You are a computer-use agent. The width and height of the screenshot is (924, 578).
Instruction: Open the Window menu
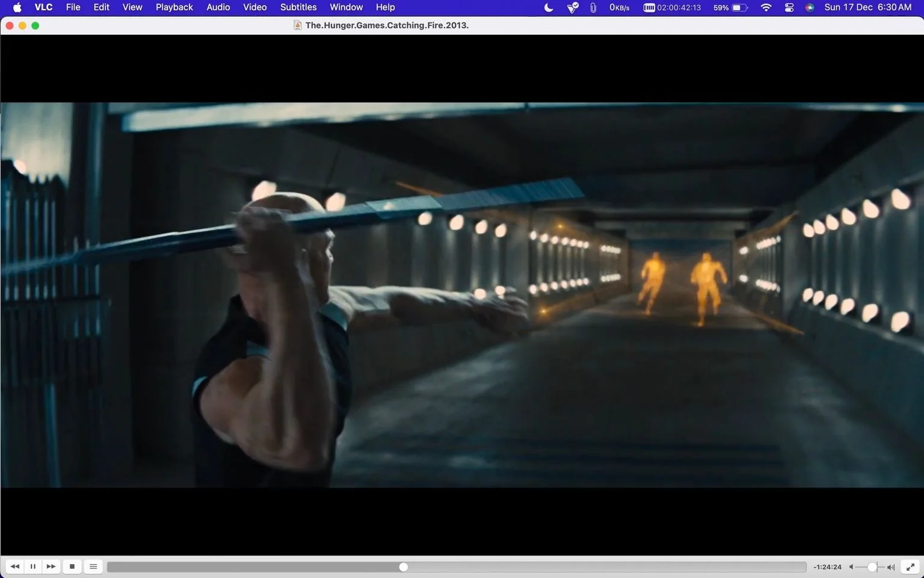(x=346, y=7)
